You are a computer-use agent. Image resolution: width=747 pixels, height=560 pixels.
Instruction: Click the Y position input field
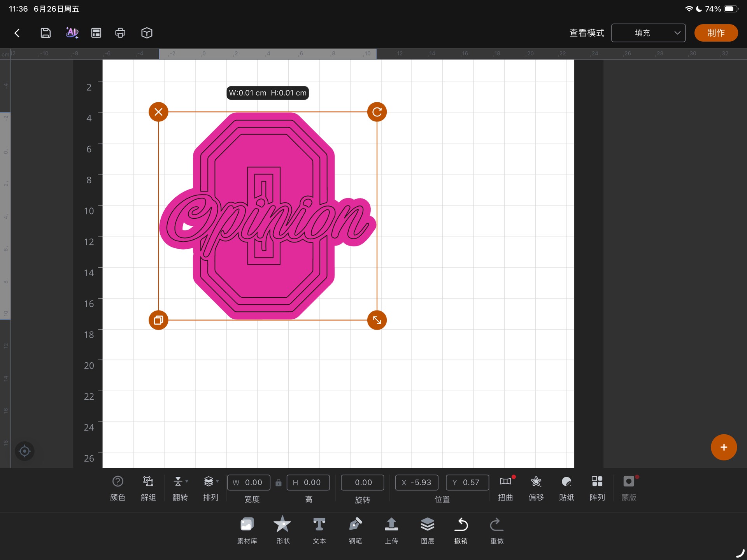click(467, 483)
